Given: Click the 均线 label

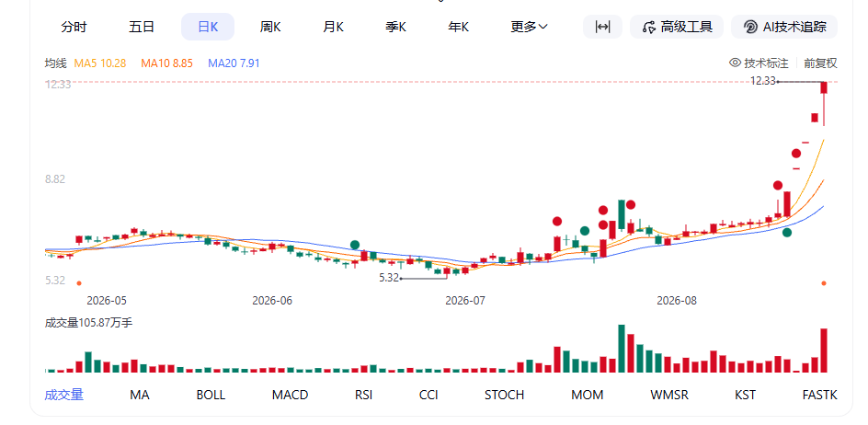Looking at the screenshot, I should pyautogui.click(x=55, y=63).
